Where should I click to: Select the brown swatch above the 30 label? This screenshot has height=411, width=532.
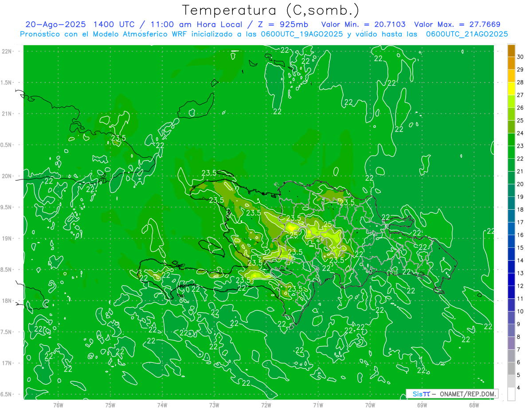[x=511, y=50]
